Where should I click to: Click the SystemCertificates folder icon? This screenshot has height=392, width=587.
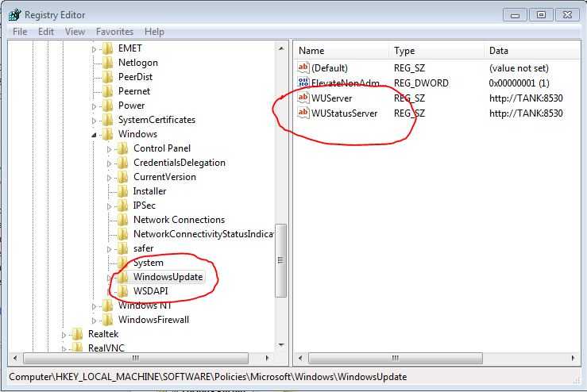(108, 120)
